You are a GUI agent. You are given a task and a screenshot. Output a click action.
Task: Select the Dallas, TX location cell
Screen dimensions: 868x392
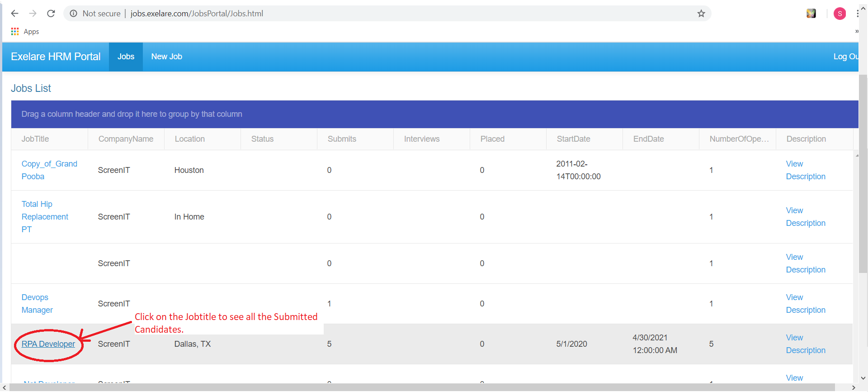point(193,344)
